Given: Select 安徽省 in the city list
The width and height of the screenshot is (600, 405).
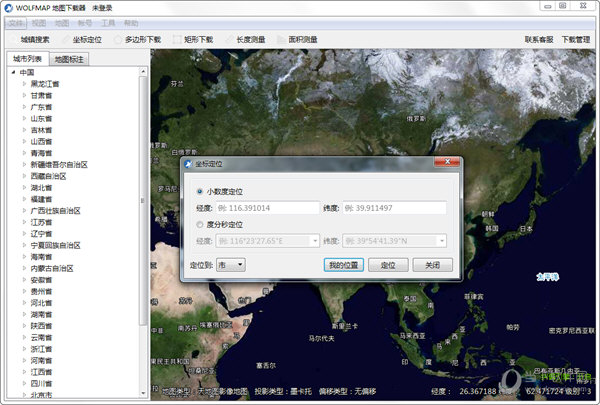Looking at the screenshot, I should [41, 280].
